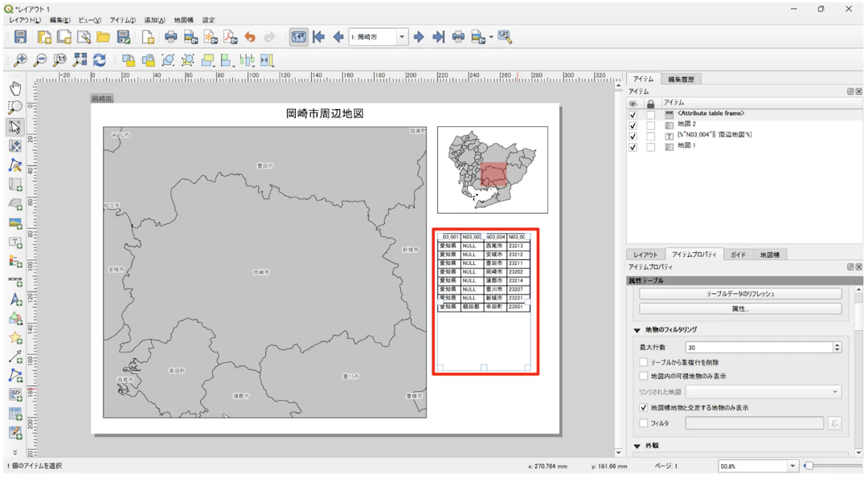Uncheck 地図帳地物と交差する地物のみ表示
This screenshot has height=481, width=868.
[644, 408]
